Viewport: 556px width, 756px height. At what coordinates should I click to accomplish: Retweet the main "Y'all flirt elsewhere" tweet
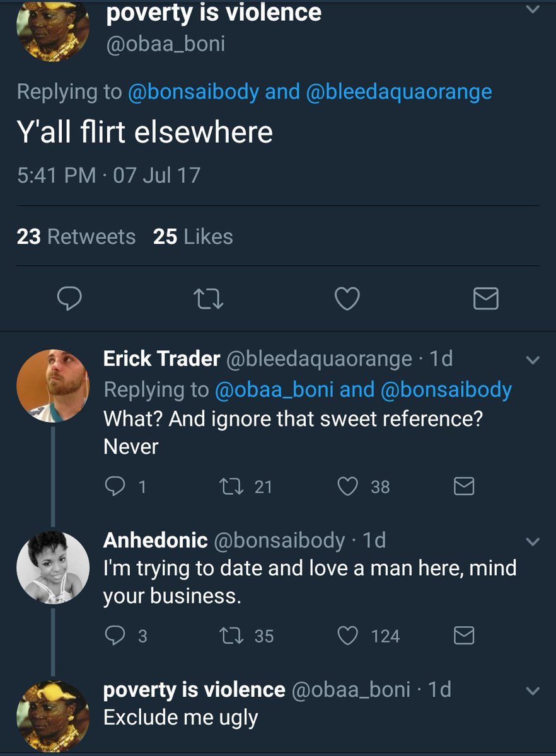point(209,298)
